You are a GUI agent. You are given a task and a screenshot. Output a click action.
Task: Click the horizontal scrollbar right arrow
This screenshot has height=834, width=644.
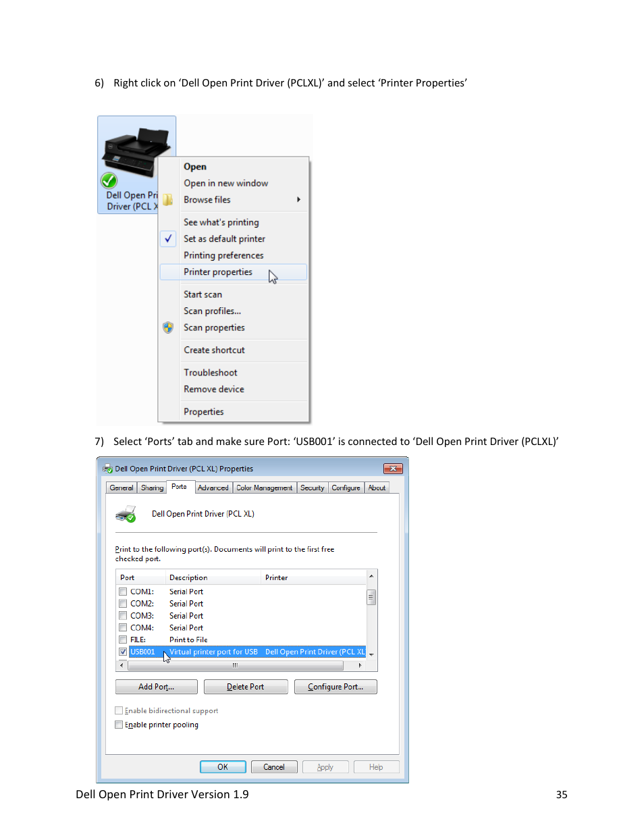(x=360, y=665)
